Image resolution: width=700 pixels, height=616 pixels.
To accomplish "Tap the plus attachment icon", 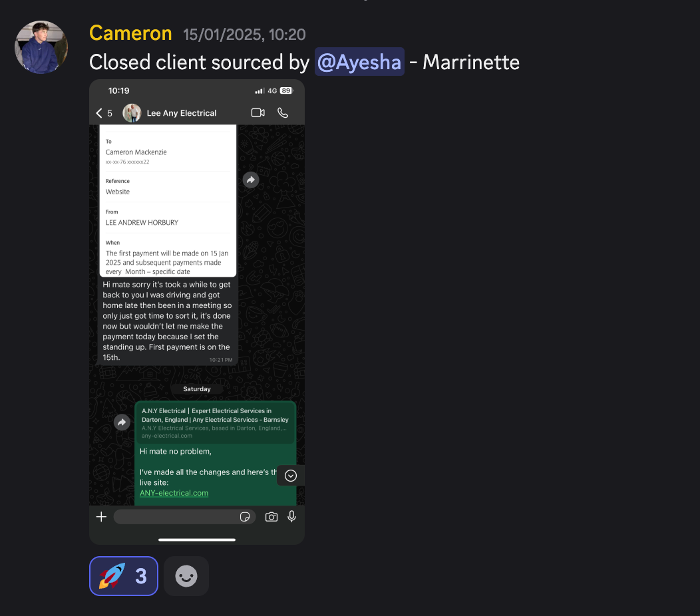I will click(101, 517).
